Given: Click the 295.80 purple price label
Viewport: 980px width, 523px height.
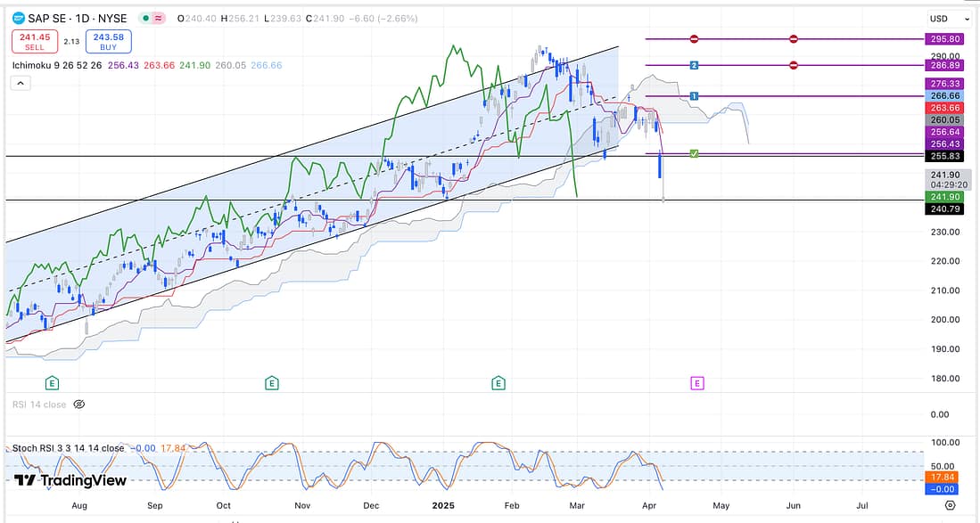Looking at the screenshot, I should [946, 39].
